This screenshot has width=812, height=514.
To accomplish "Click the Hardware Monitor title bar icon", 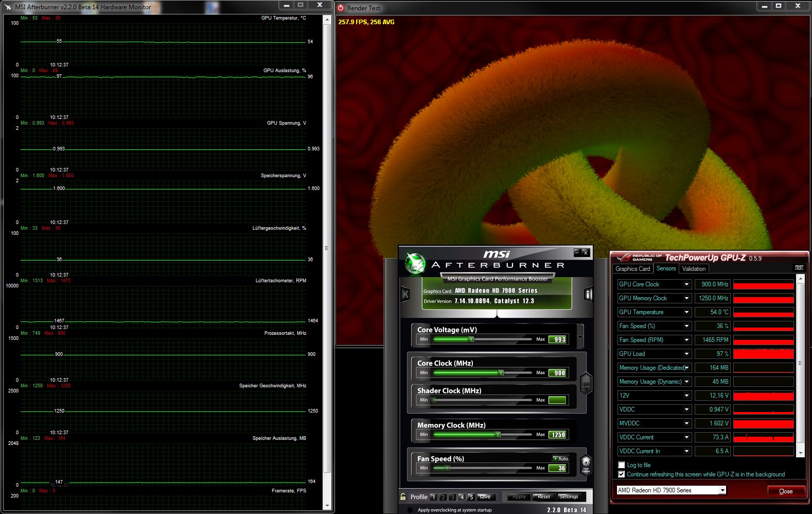I will 8,7.
